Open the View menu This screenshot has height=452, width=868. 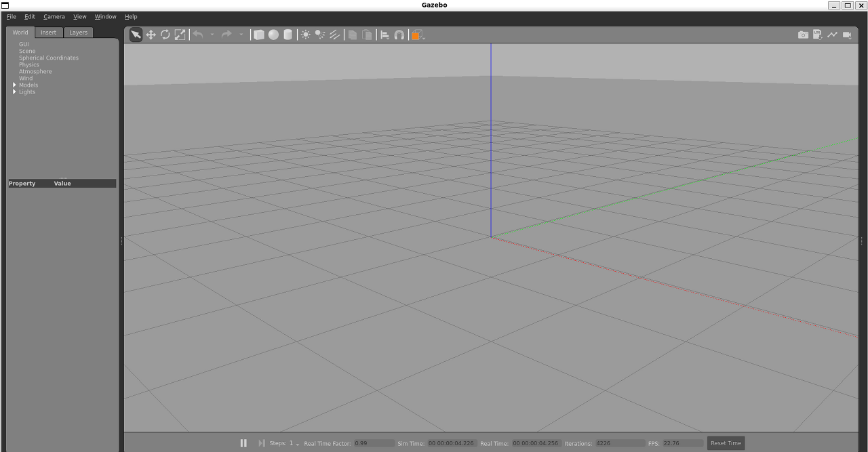click(x=80, y=16)
